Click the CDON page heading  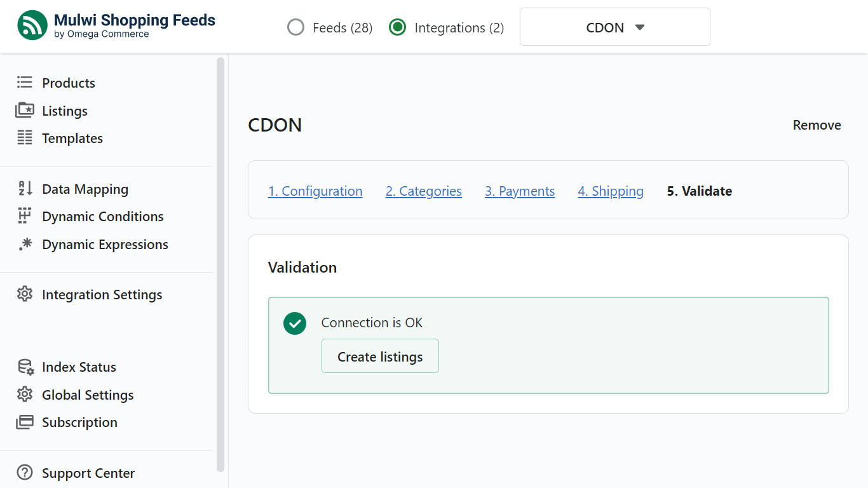(x=275, y=125)
